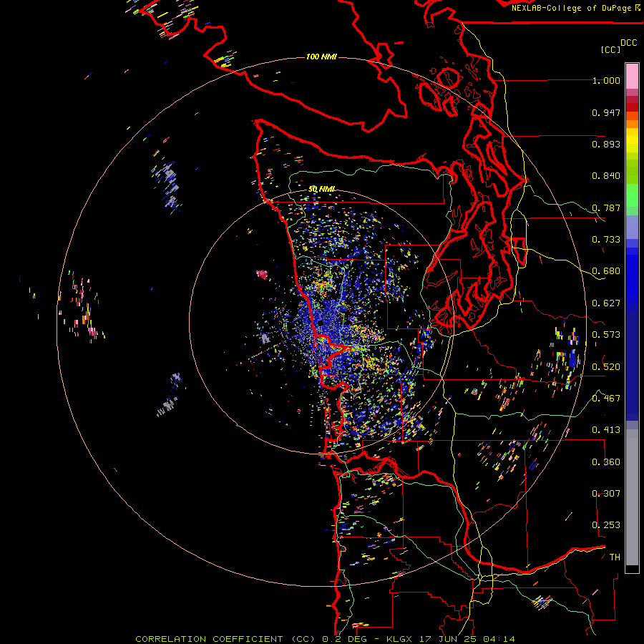
Task: Click the dark navy color bar segment
Action: click(632, 365)
